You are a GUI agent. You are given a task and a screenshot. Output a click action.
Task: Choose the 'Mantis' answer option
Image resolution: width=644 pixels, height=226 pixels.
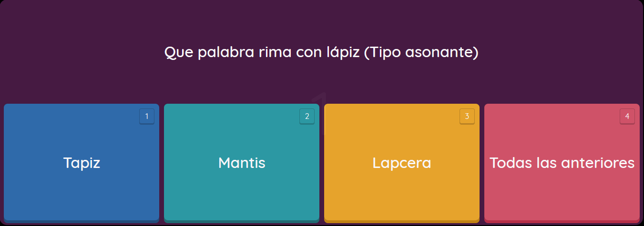(x=242, y=163)
